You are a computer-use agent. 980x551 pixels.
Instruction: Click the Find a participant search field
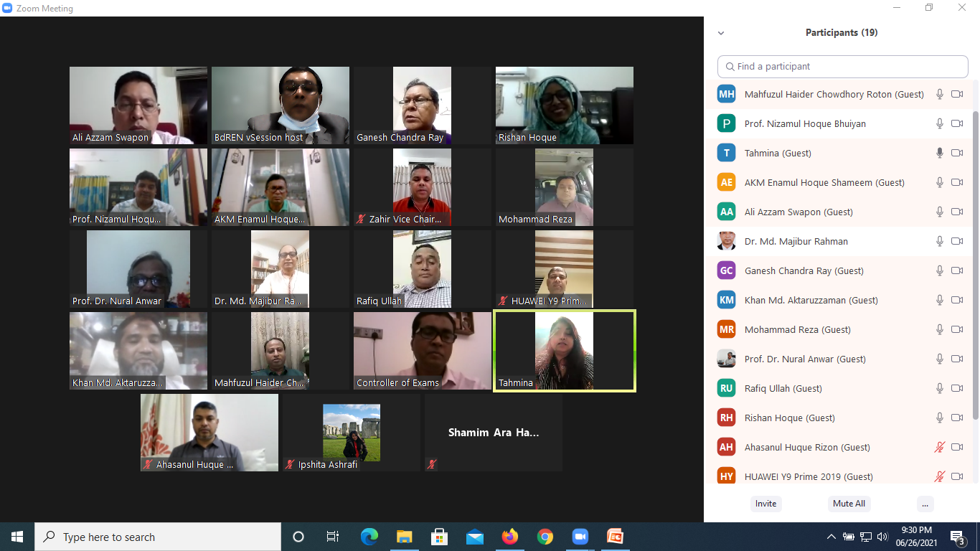point(843,66)
